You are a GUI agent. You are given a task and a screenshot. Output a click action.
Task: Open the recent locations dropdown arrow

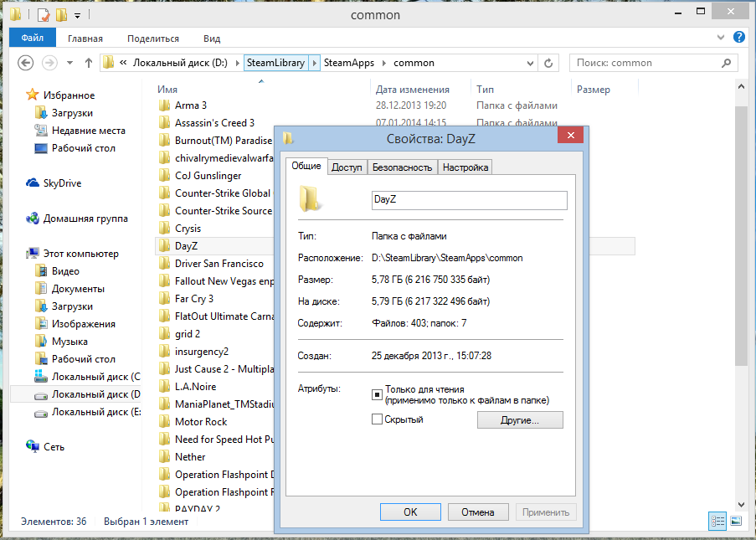point(70,63)
